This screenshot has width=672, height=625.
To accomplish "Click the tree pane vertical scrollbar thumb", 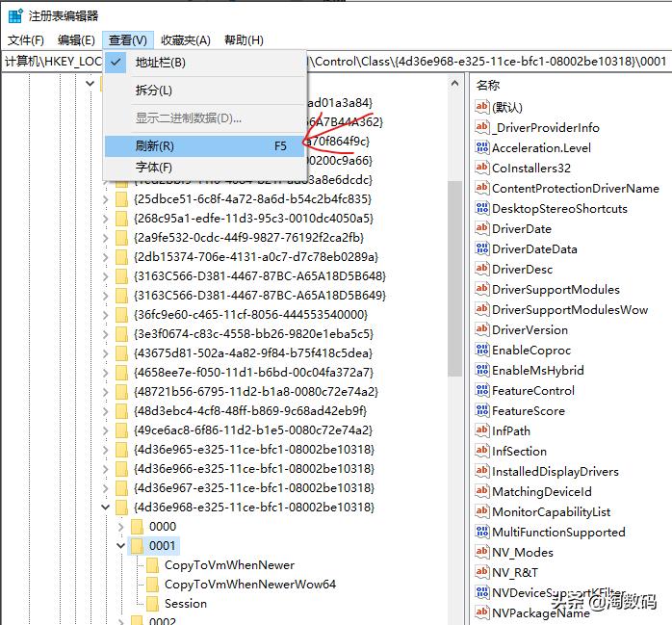I will coord(454,278).
